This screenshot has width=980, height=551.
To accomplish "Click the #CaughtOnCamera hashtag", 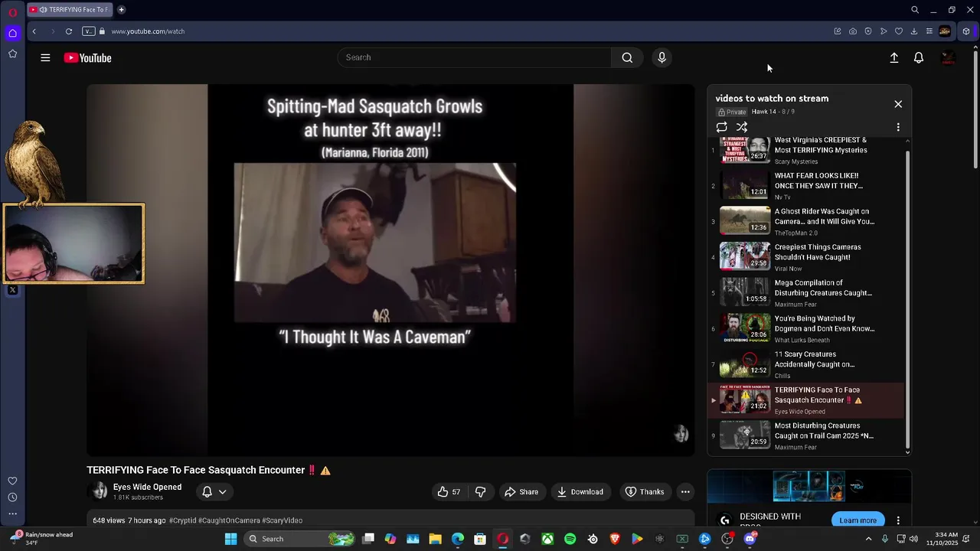I will coord(229,520).
